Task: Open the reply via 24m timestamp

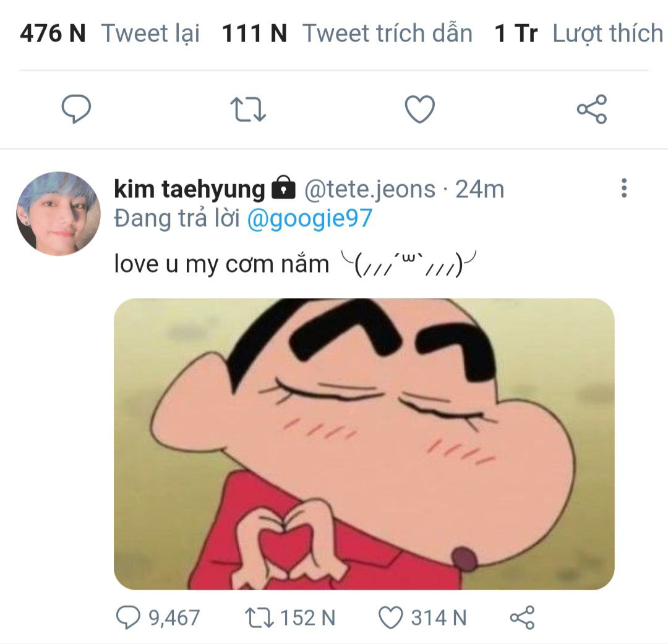Action: click(480, 189)
